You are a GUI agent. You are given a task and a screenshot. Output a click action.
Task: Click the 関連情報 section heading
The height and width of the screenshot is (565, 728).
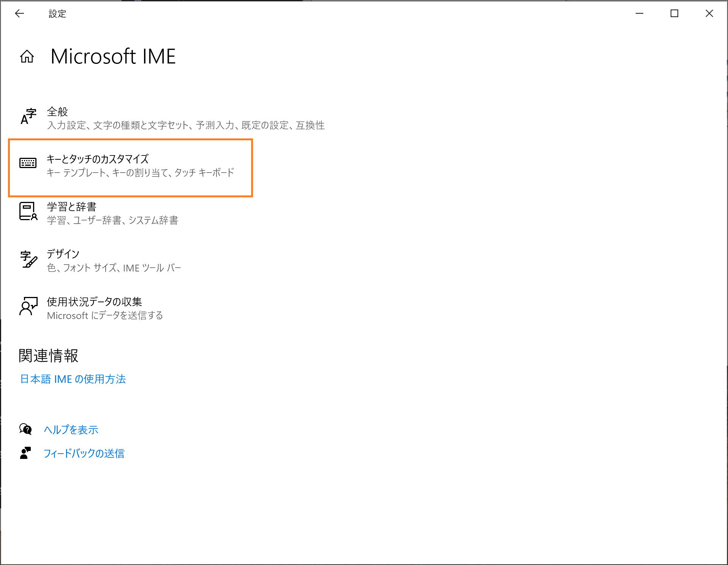(x=49, y=356)
